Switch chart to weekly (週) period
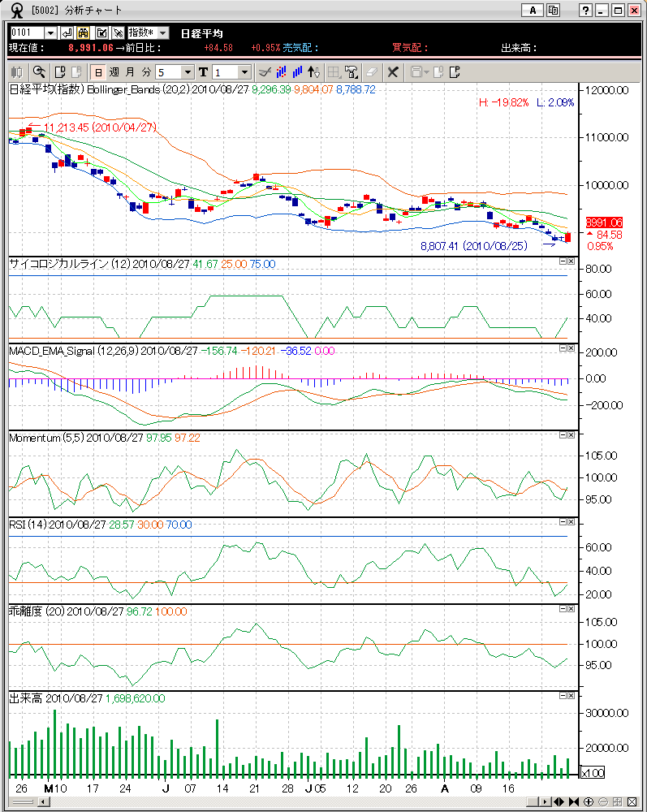Image resolution: width=647 pixels, height=812 pixels. click(x=114, y=71)
